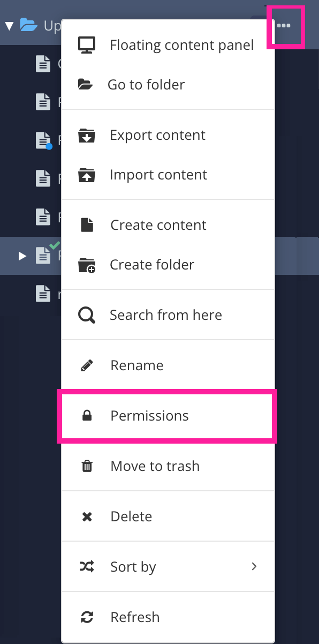
Task: Click the Search from here magnifier icon
Action: point(86,314)
